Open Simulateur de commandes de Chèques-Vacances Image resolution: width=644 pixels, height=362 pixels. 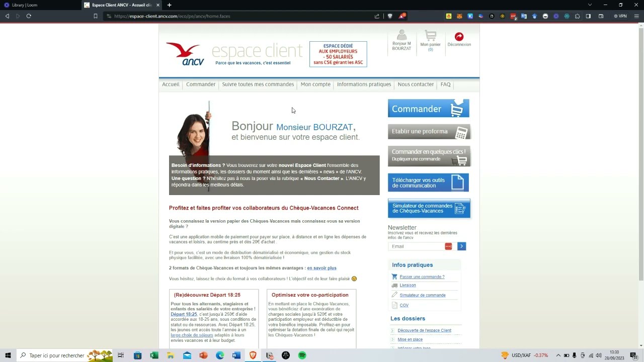pos(429,208)
